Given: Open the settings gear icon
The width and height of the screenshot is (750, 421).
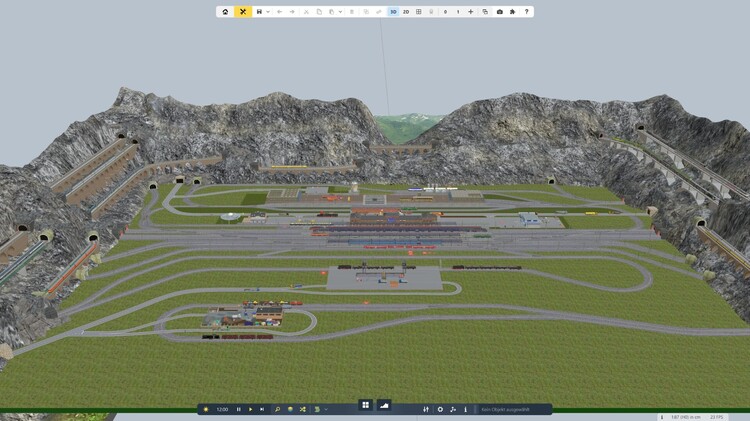Looking at the screenshot, I should 440,410.
